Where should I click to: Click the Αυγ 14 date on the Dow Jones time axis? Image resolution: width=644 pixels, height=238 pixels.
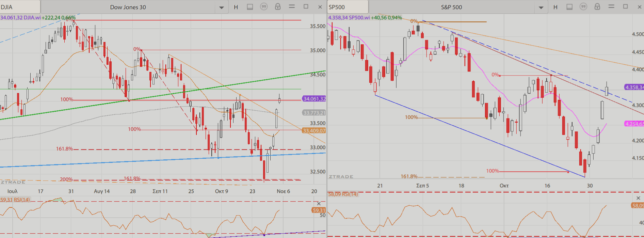[102, 191]
